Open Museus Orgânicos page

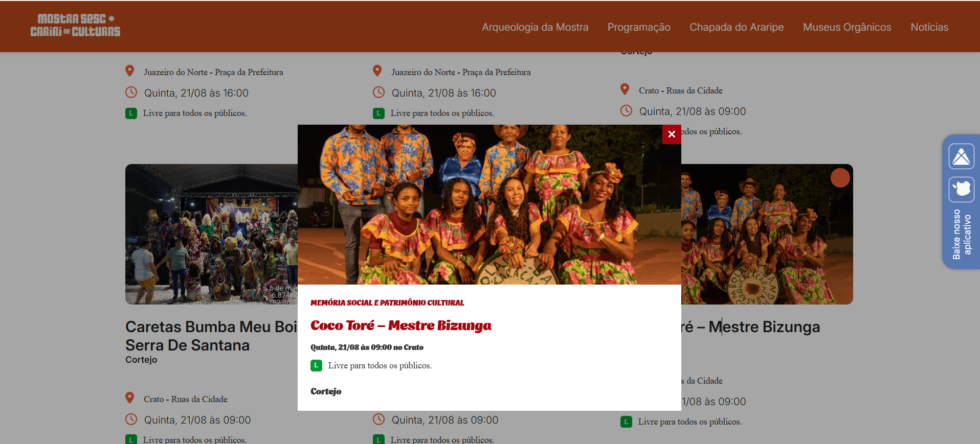847,27
